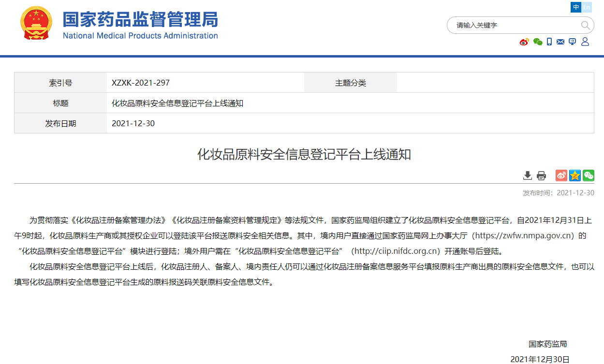Viewport: 604px width, 364px height.
Task: Go to 国家药品监督管理局 home via site title
Action: point(140,19)
